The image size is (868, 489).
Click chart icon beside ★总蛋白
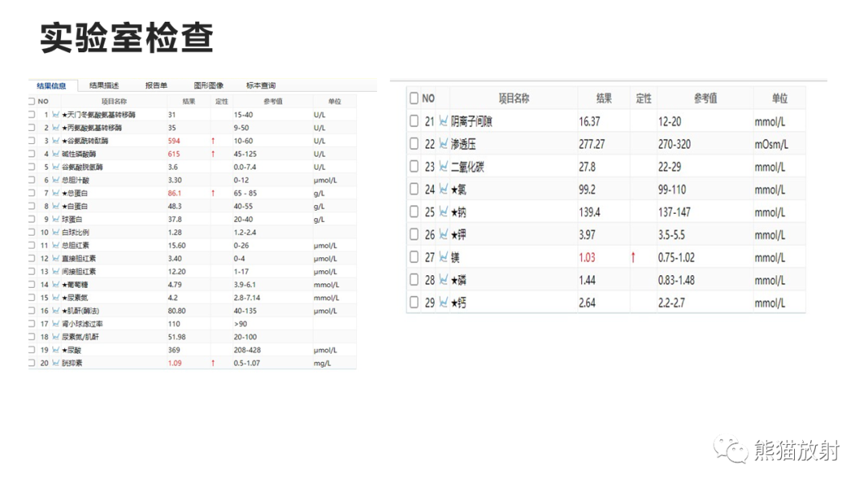coord(56,193)
